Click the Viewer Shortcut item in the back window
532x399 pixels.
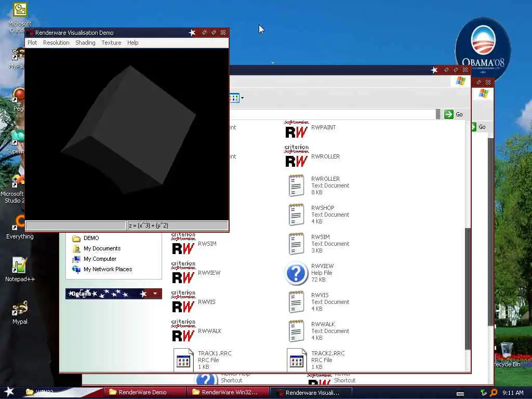(x=332, y=379)
